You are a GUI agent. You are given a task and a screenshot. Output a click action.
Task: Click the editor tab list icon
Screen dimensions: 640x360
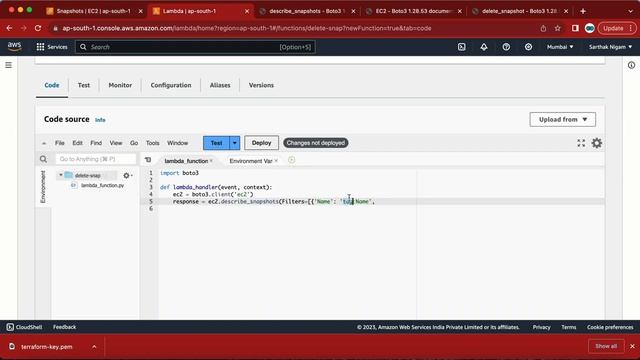coord(148,160)
